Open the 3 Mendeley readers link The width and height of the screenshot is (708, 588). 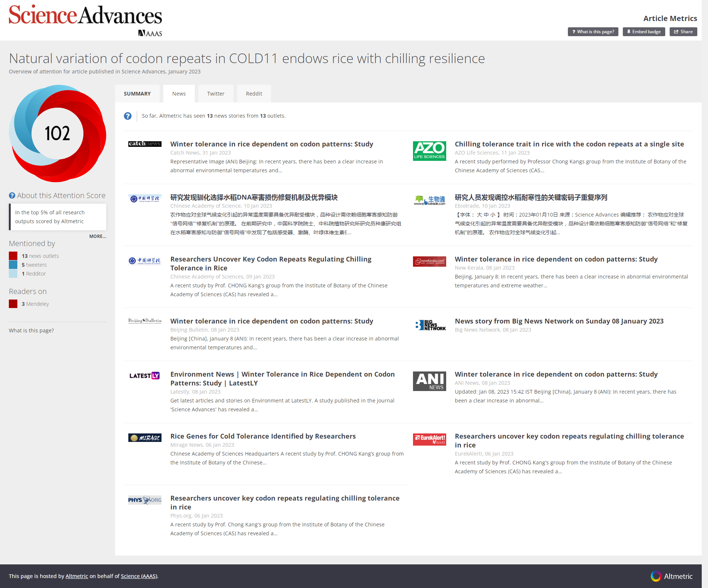[35, 304]
